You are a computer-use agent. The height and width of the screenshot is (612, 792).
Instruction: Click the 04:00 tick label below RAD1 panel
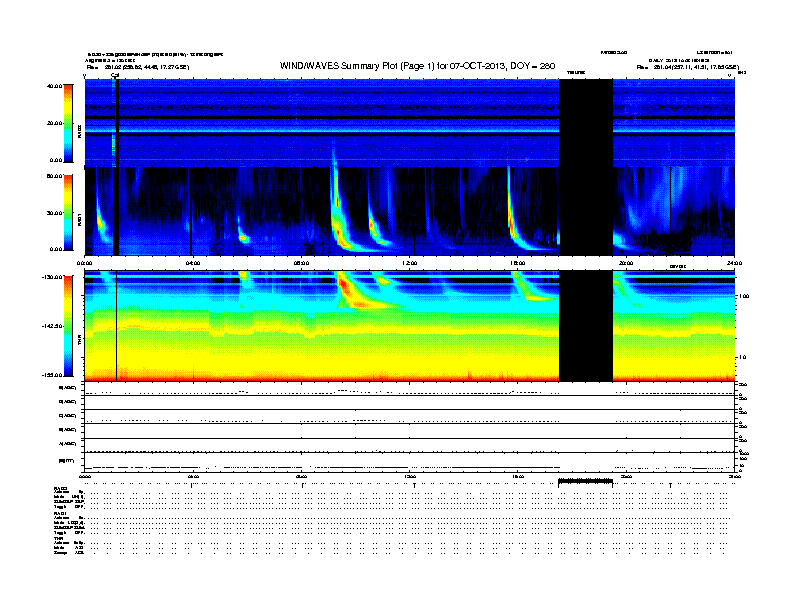click(x=193, y=263)
